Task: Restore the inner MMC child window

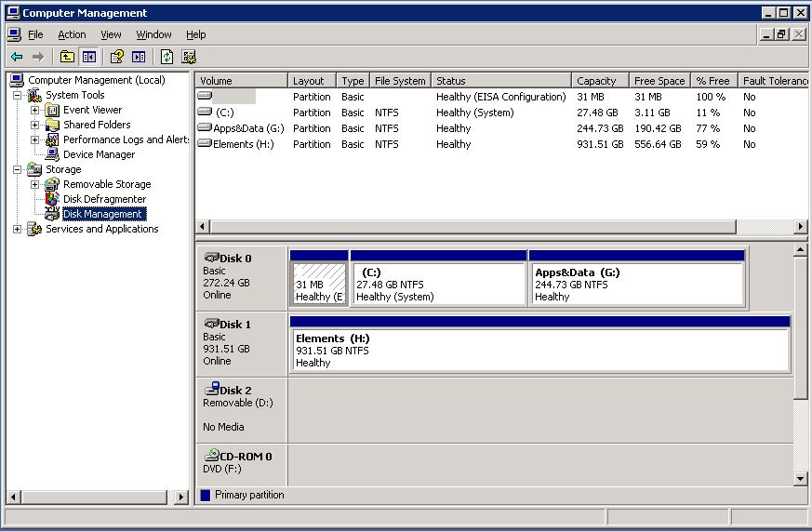Action: (x=782, y=34)
